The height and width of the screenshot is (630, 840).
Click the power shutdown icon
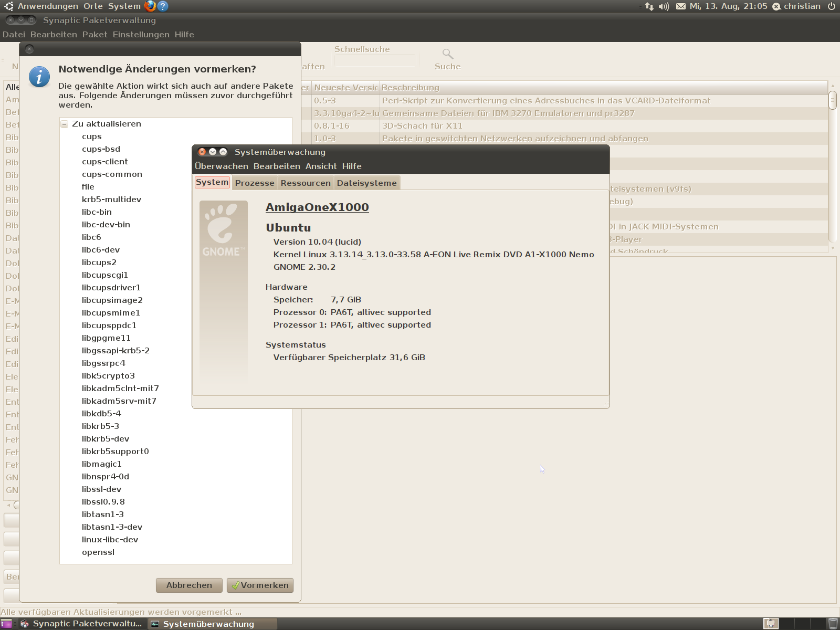[x=832, y=6]
